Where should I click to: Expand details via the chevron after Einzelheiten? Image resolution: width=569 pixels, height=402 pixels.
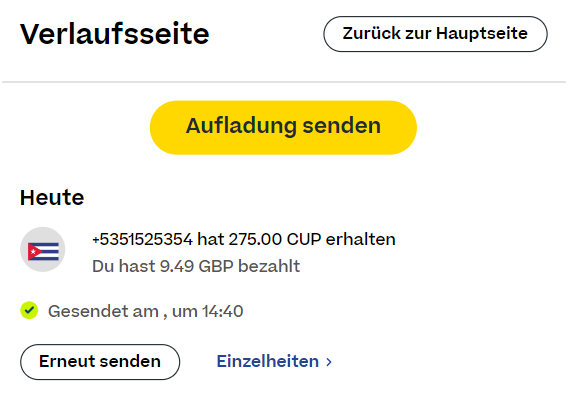(329, 362)
